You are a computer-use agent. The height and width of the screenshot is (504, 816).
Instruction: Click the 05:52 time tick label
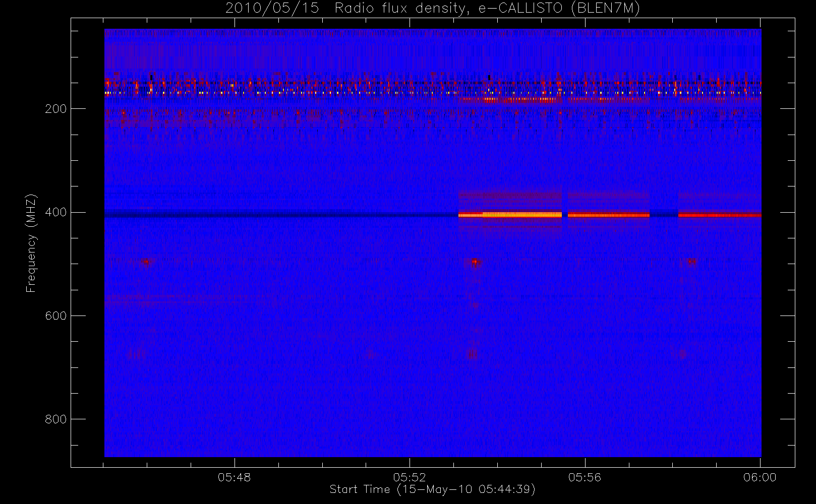tap(410, 477)
